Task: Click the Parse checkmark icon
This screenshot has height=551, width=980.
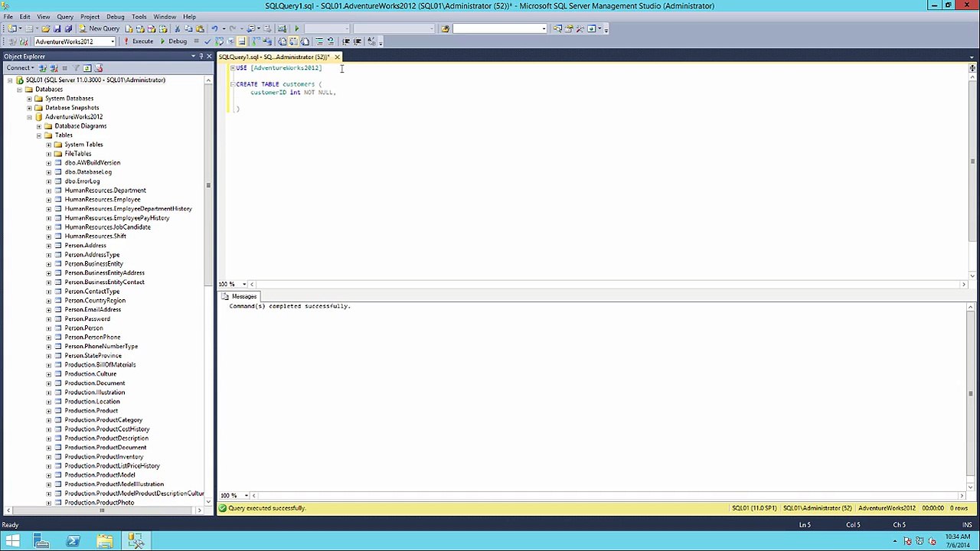Action: (207, 41)
